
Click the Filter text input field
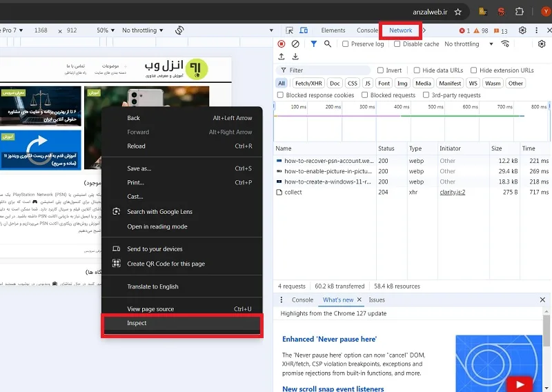click(x=323, y=70)
